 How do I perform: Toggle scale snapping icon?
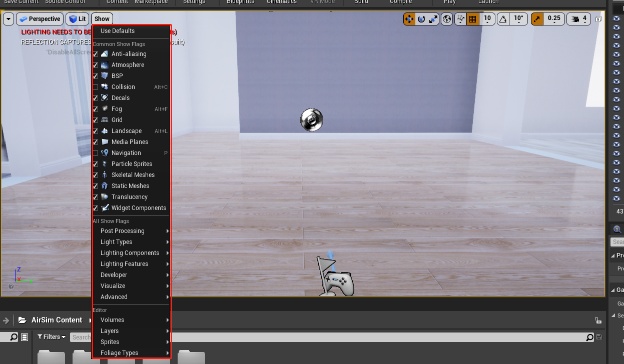(x=537, y=19)
